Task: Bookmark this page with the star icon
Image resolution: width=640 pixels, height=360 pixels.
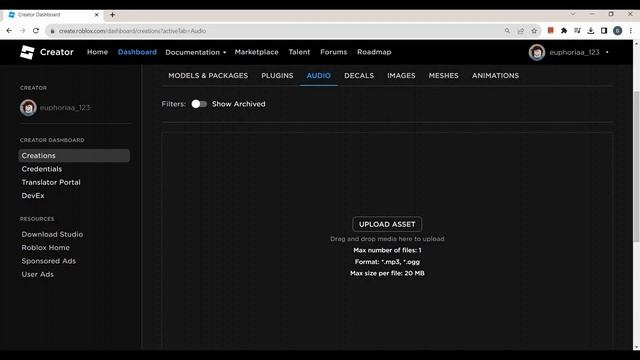Action: click(534, 31)
